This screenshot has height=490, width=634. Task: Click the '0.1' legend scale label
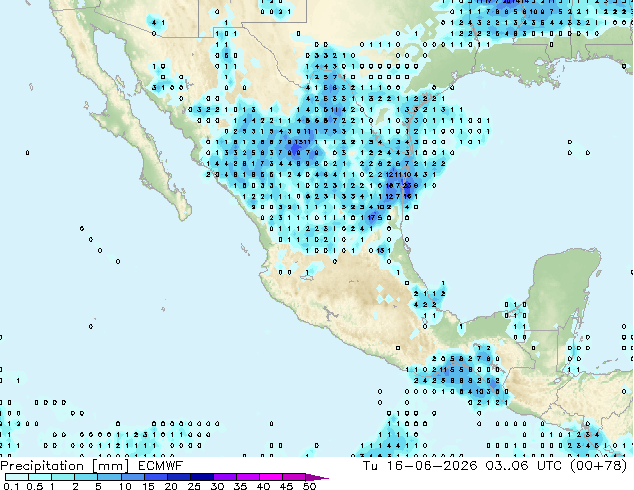tap(11, 486)
